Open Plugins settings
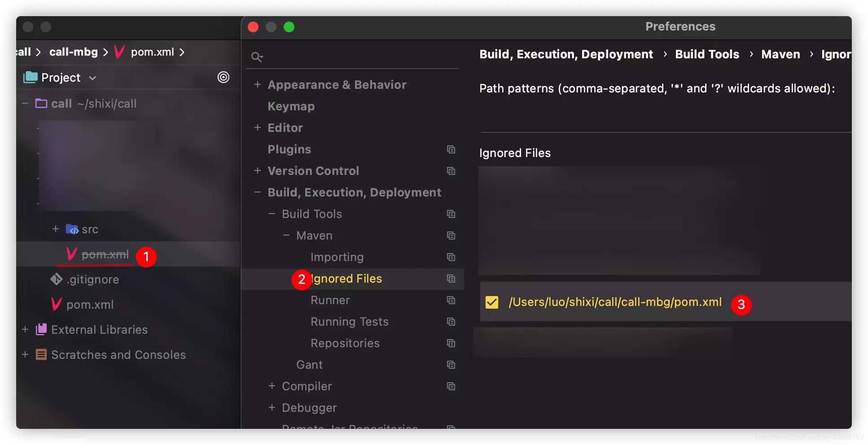The width and height of the screenshot is (868, 445). click(289, 149)
